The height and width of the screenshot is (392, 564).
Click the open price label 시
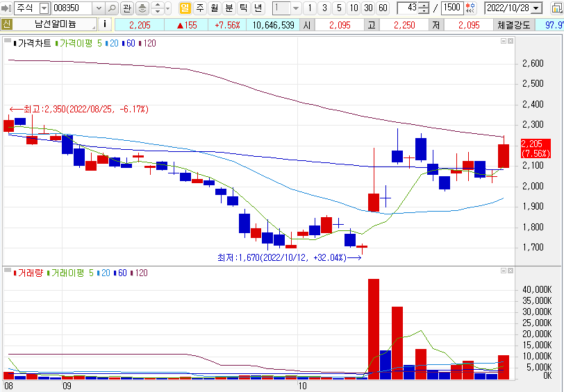307,25
